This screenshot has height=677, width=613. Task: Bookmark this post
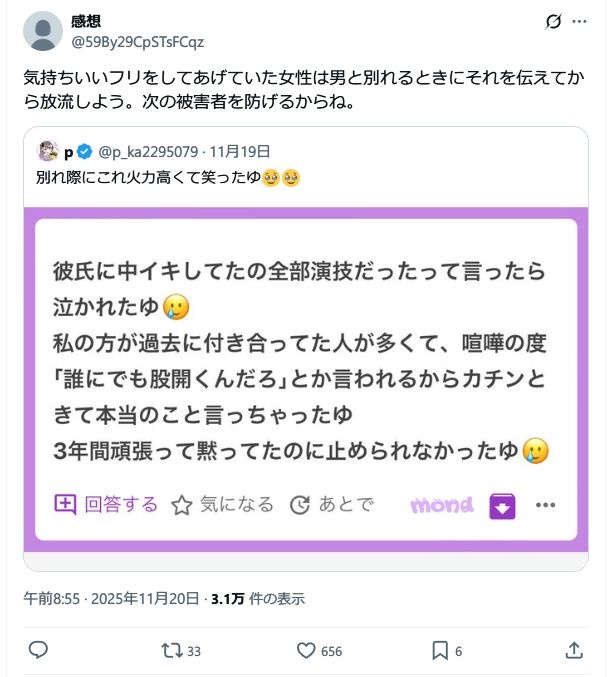point(439,650)
